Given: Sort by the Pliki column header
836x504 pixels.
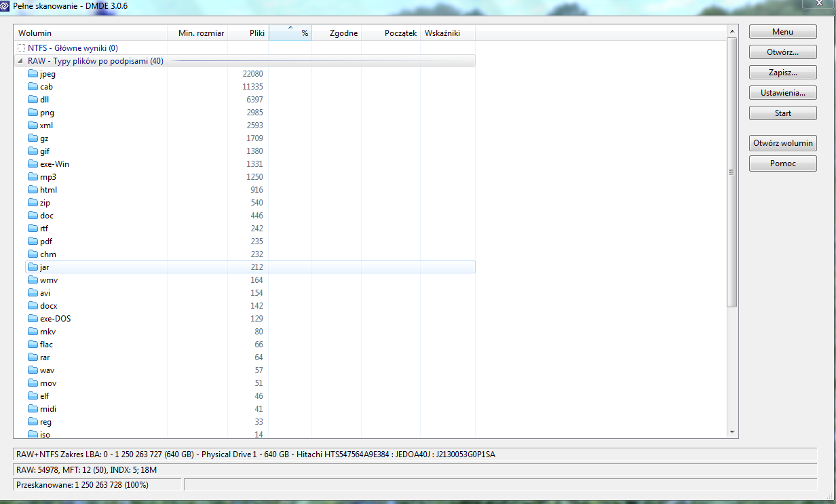Looking at the screenshot, I should tap(248, 33).
